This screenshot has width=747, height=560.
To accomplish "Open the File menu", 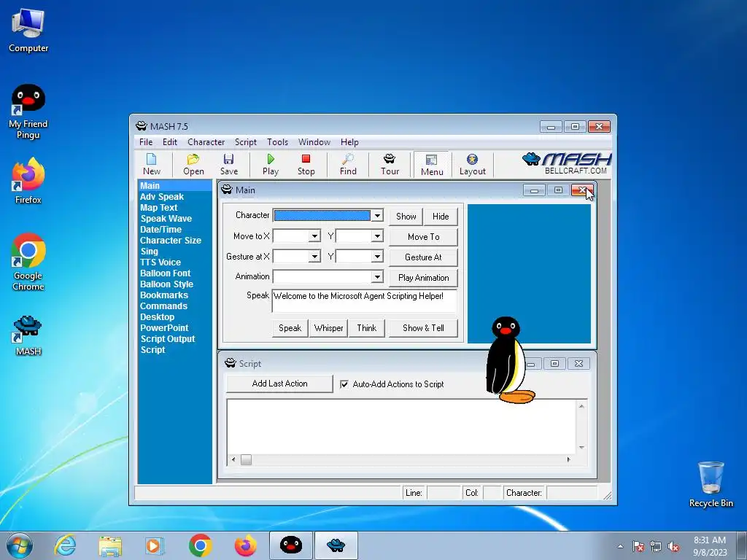I will pos(146,142).
